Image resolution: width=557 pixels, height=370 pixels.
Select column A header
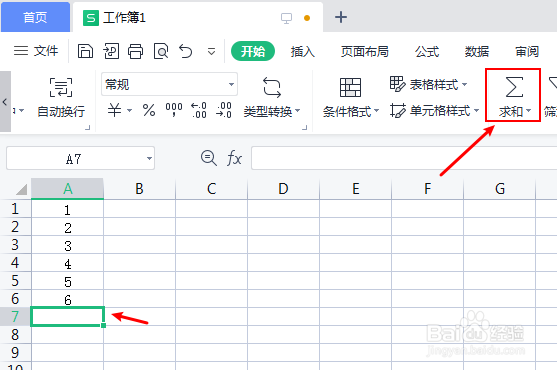pyautogui.click(x=67, y=189)
